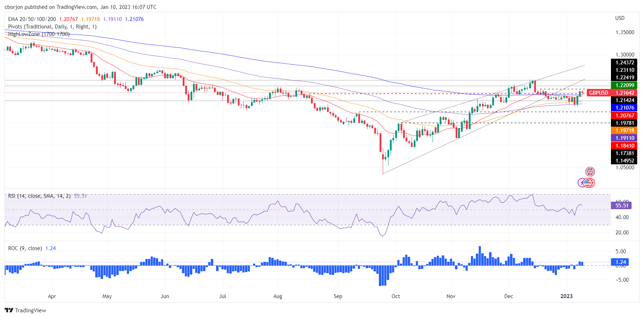644x318 pixels.
Task: Click the Dec label on time axis
Action: pos(509,296)
